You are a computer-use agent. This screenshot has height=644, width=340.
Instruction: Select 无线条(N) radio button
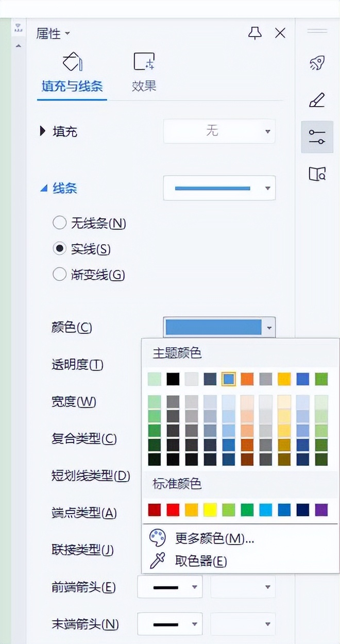pos(60,223)
